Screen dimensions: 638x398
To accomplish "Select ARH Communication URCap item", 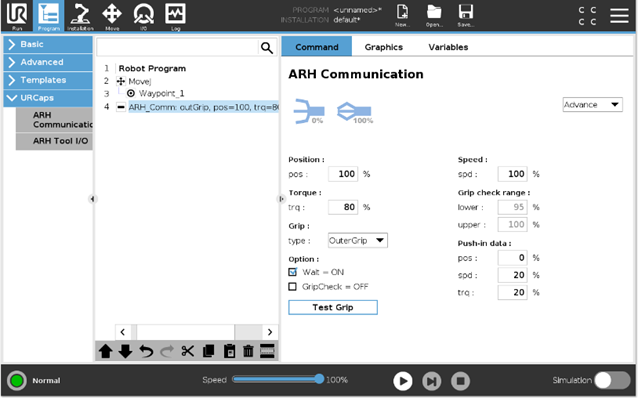I will pyautogui.click(x=55, y=120).
